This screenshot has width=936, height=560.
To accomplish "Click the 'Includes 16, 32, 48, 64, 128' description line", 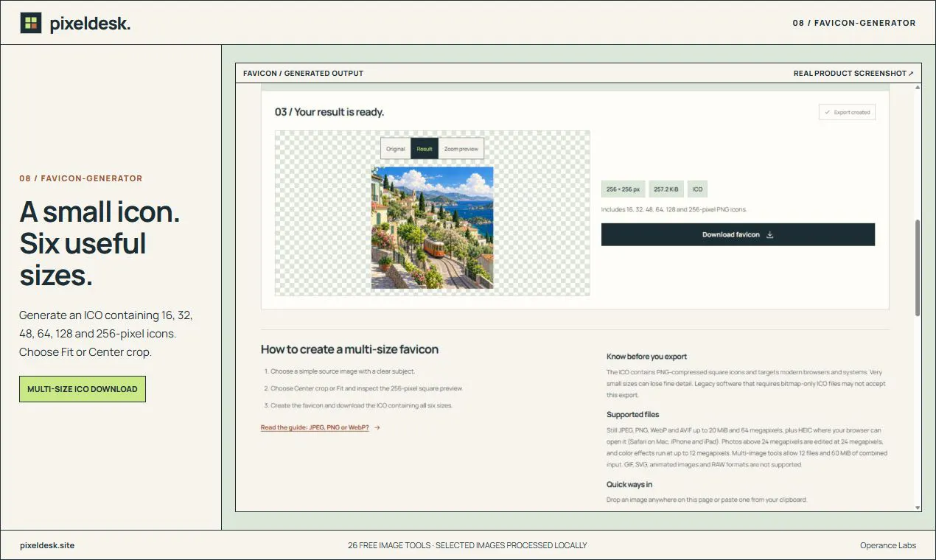I will [674, 210].
